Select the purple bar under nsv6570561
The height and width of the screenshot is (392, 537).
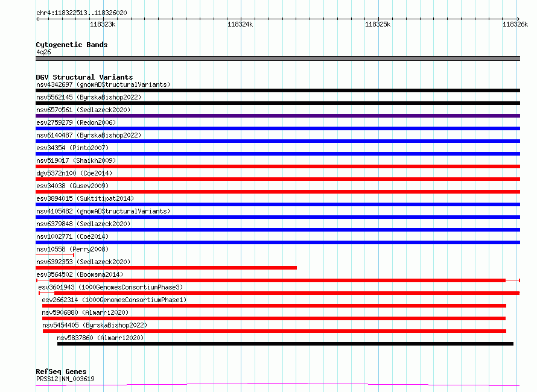[x=278, y=116]
